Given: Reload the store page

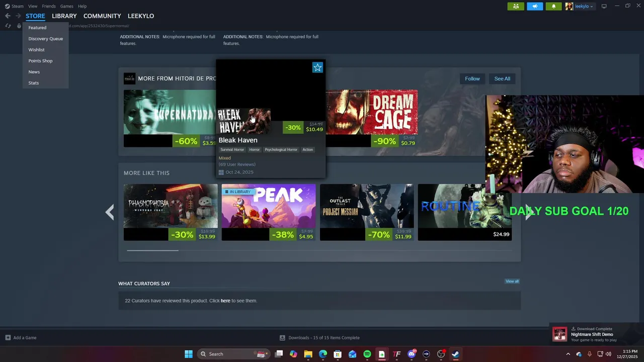Looking at the screenshot, I should coord(8,26).
